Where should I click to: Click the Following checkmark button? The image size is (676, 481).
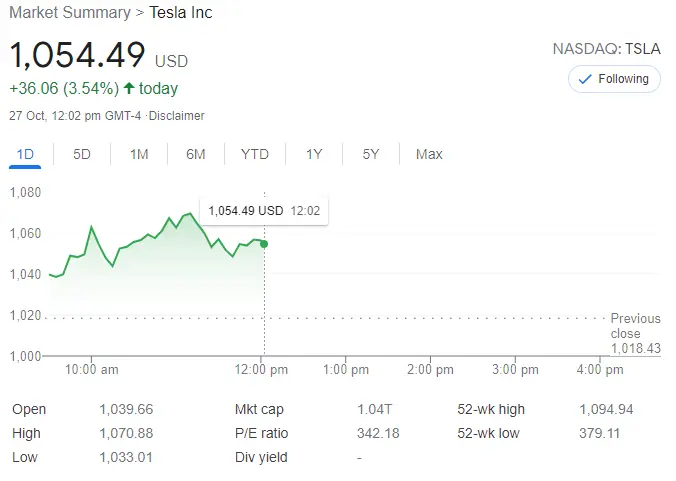click(614, 79)
